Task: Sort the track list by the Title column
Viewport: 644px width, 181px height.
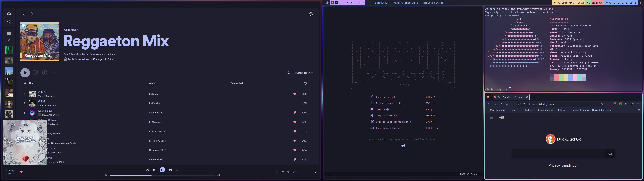Action: (31, 83)
